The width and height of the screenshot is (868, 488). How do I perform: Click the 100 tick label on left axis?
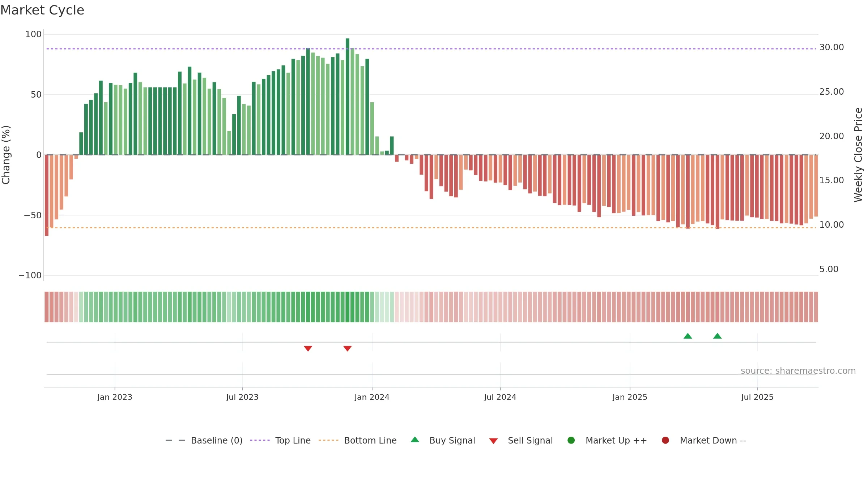(x=33, y=34)
